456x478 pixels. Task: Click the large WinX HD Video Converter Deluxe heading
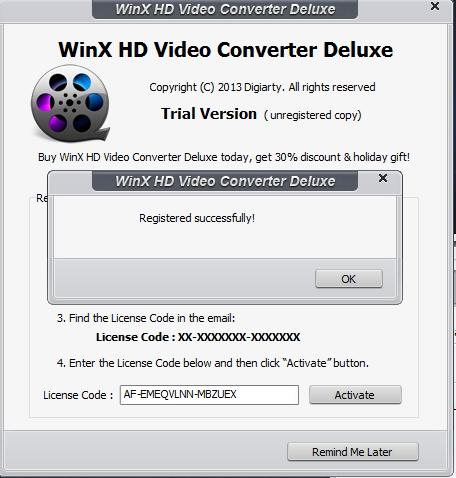tap(226, 50)
